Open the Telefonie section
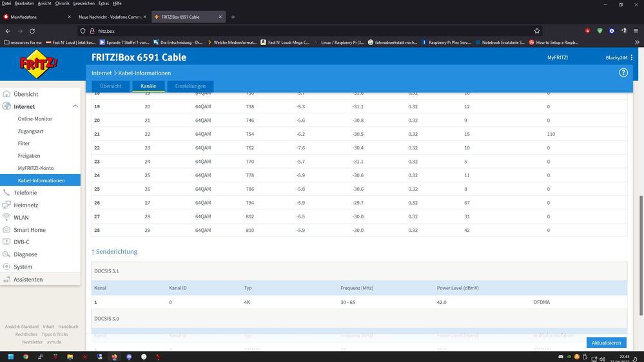Image resolution: width=644 pixels, height=362 pixels. tap(26, 193)
